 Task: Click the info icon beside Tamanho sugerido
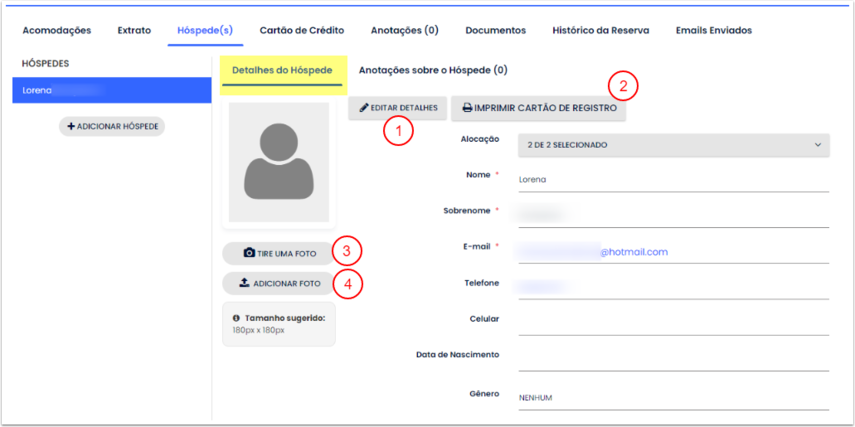pyautogui.click(x=236, y=318)
